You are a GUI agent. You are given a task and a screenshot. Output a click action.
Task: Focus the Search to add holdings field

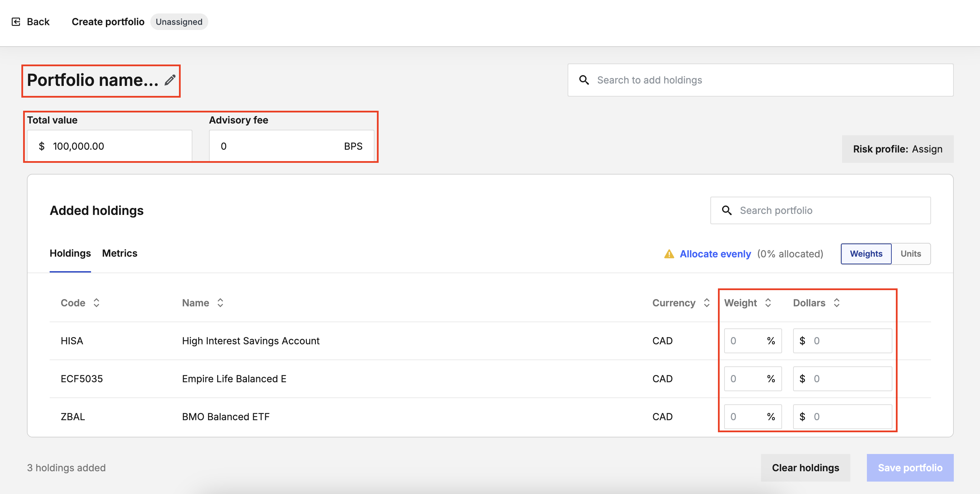coord(760,80)
